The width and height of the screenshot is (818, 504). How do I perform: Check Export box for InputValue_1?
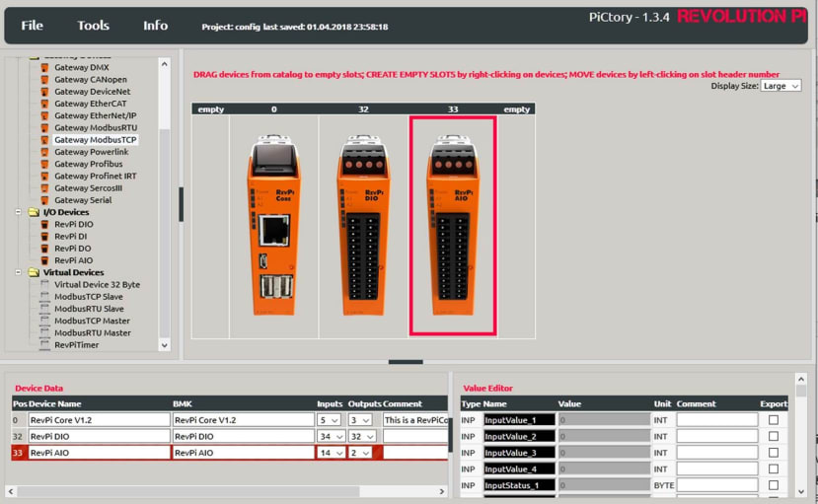click(x=774, y=419)
